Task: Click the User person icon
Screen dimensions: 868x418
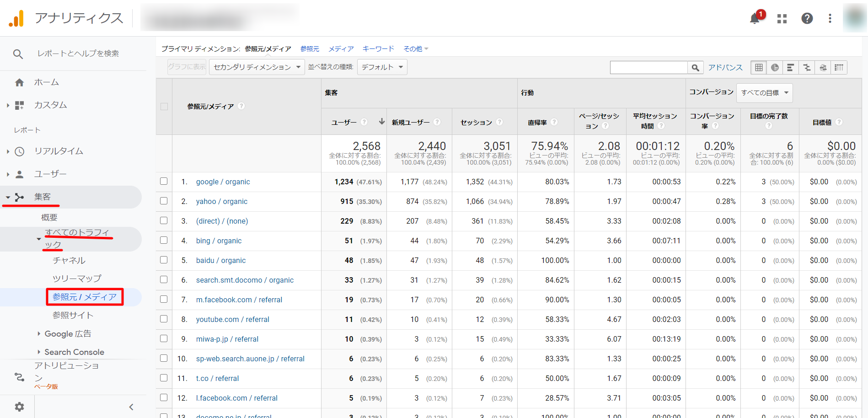Action: click(19, 174)
